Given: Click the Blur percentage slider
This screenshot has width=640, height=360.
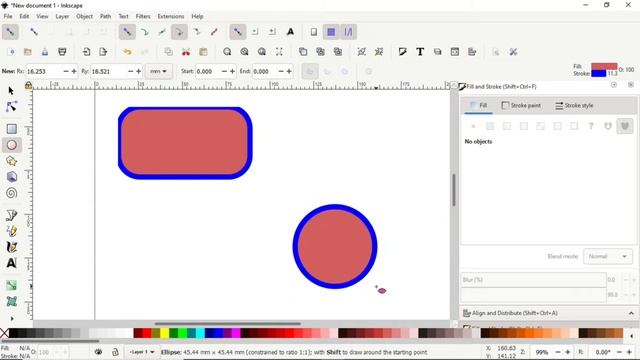Looking at the screenshot, I should [533, 280].
